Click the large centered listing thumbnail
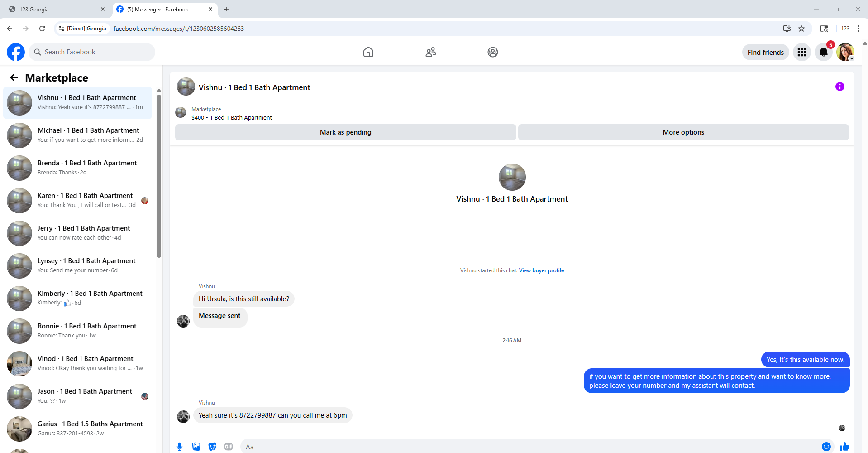This screenshot has height=453, width=868. 512,177
